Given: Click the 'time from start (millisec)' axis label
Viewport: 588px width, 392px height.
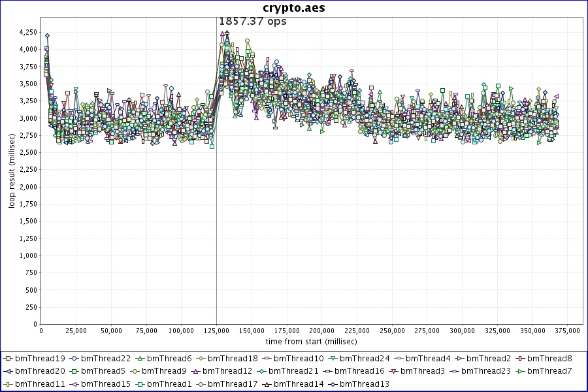Looking at the screenshot, I should 311,342.
